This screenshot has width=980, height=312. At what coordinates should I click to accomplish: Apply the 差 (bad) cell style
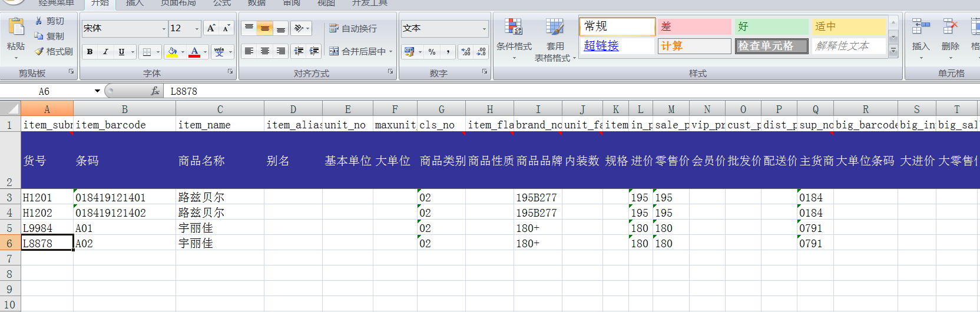pos(694,26)
